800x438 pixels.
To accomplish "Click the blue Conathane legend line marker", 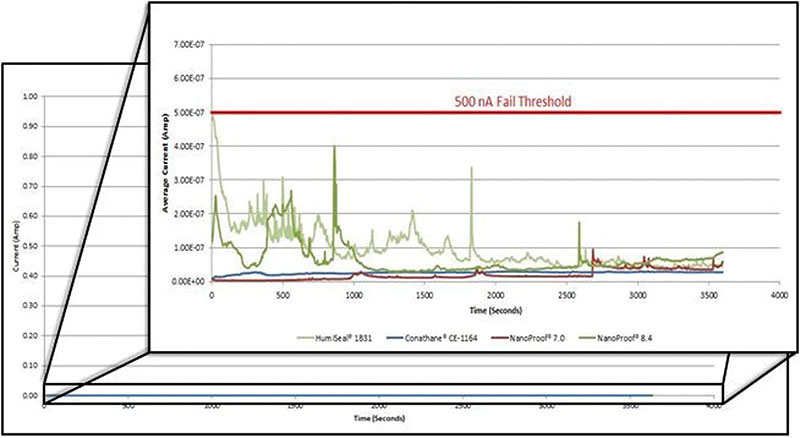I will pyautogui.click(x=394, y=338).
